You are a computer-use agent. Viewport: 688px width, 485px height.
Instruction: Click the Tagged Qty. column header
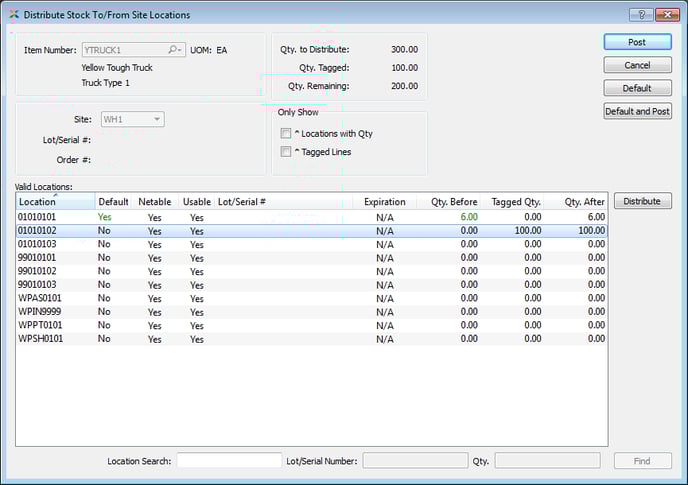515,202
